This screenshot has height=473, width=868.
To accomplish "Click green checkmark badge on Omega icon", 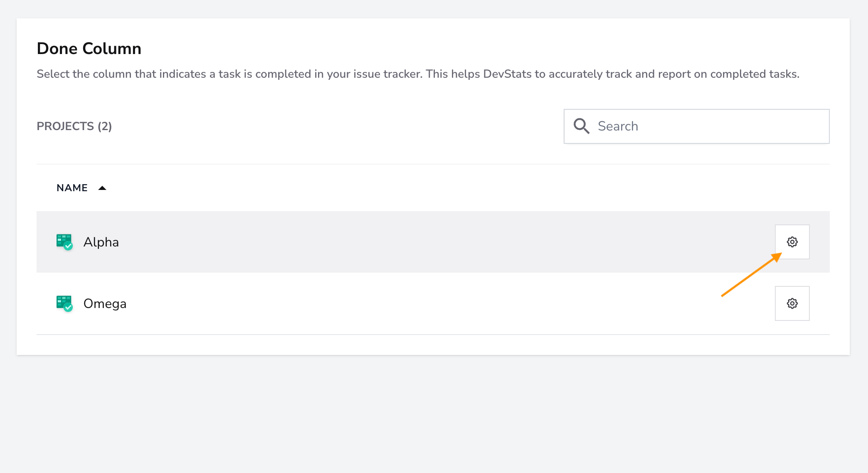I will point(68,308).
